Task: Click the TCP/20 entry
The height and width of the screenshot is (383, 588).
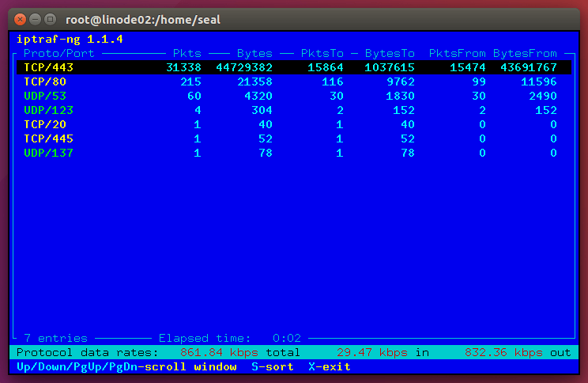Action: (x=38, y=124)
